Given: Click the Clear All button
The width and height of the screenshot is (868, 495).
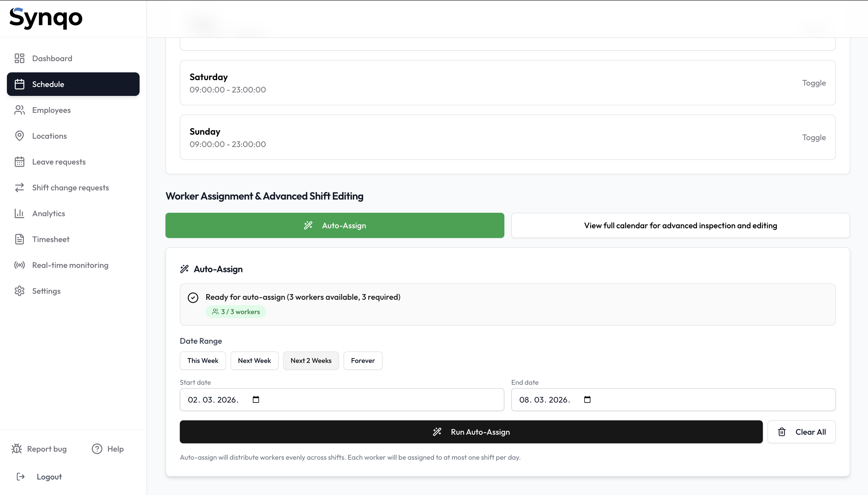Looking at the screenshot, I should pyautogui.click(x=801, y=432).
